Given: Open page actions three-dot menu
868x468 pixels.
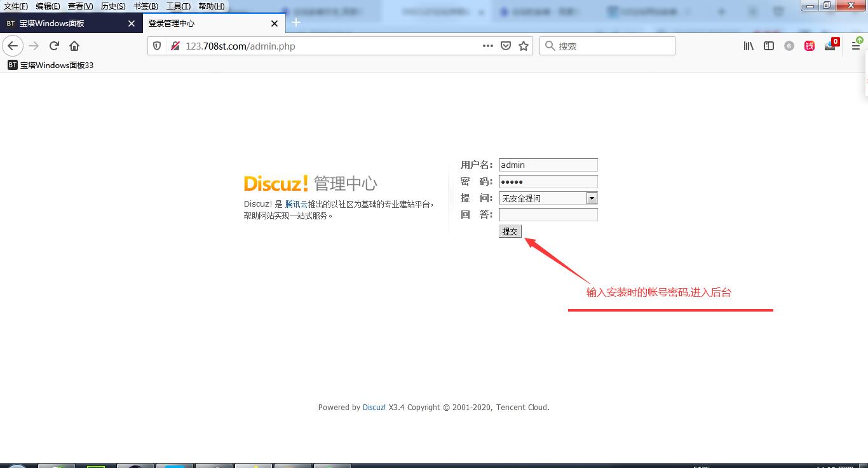Looking at the screenshot, I should click(x=488, y=46).
